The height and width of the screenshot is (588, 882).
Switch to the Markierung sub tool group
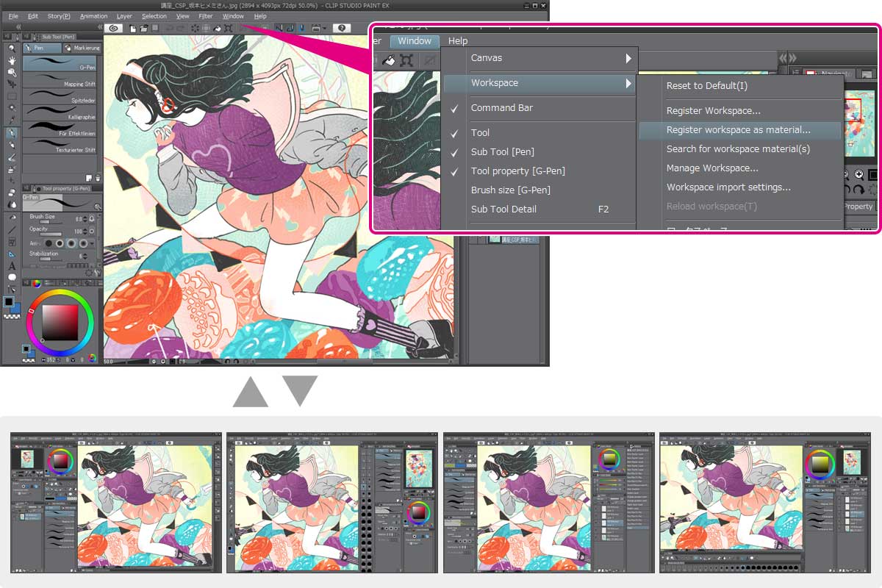pos(82,48)
